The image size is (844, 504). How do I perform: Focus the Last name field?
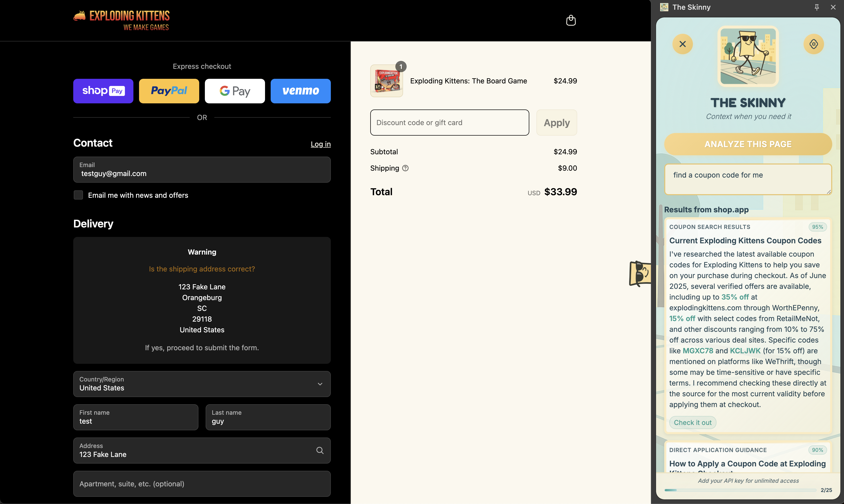268,417
